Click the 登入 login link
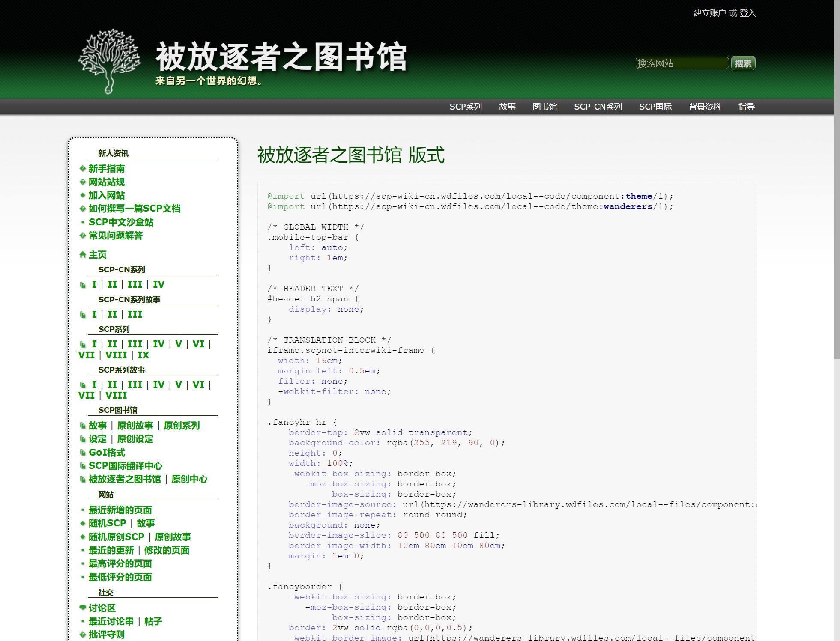Viewport: 840px width, 641px height. click(747, 13)
